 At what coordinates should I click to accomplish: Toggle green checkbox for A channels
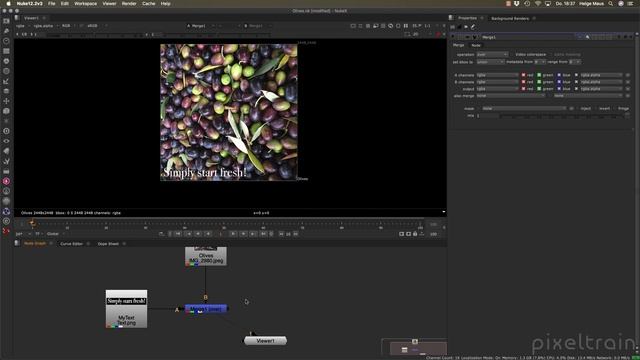(x=539, y=75)
